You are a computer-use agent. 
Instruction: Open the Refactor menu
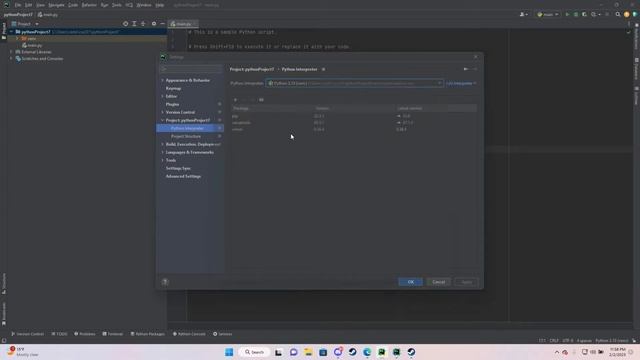[x=89, y=5]
